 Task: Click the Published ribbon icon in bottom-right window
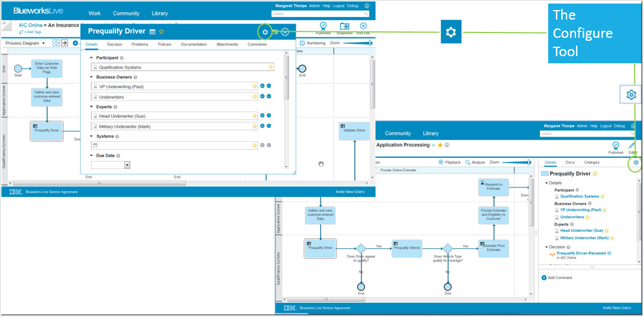[616, 145]
